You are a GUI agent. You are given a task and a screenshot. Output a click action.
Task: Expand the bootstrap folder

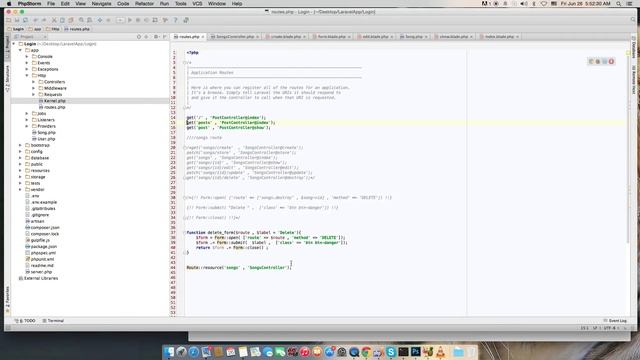pos(20,145)
